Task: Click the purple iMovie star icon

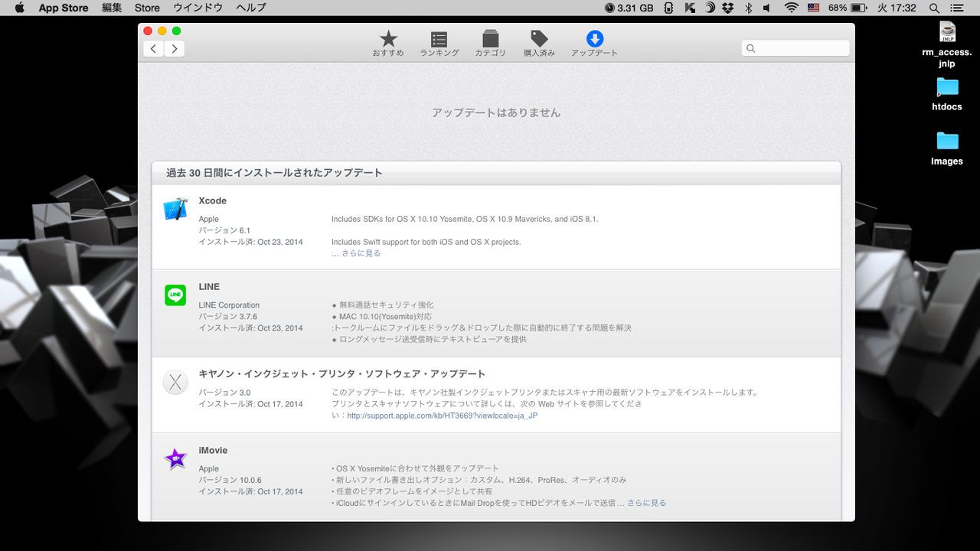Action: tap(175, 458)
